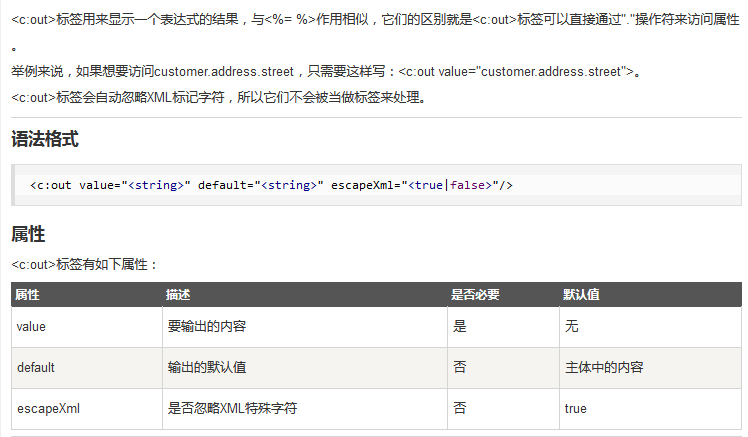Click the default attribute cell
Image resolution: width=748 pixels, height=437 pixels.
(x=36, y=368)
